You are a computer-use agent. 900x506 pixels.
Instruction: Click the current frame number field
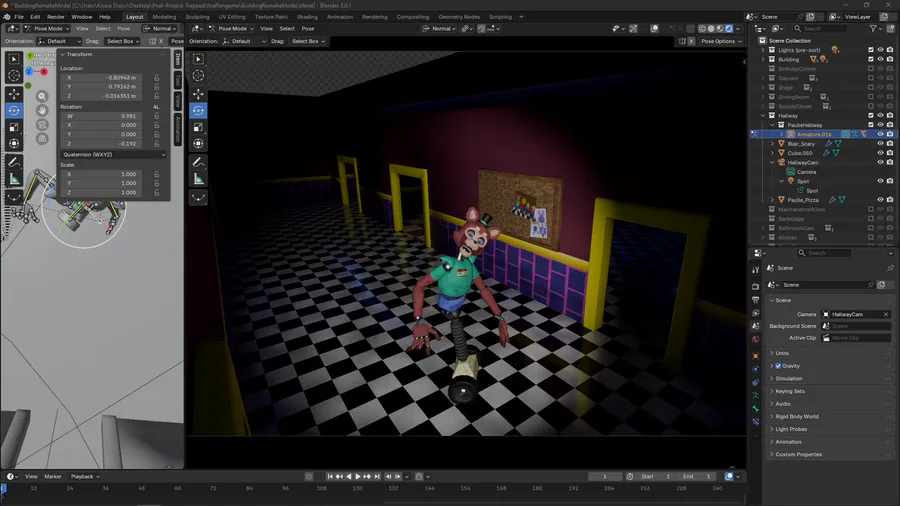(x=604, y=476)
